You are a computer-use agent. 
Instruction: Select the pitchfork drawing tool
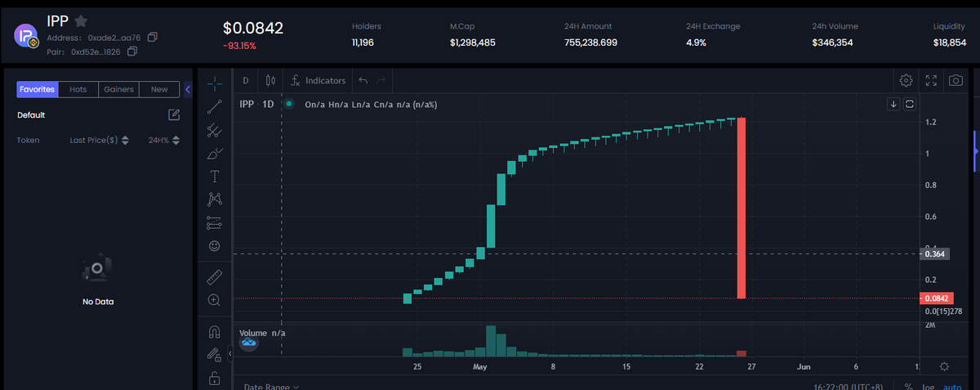pos(214,129)
